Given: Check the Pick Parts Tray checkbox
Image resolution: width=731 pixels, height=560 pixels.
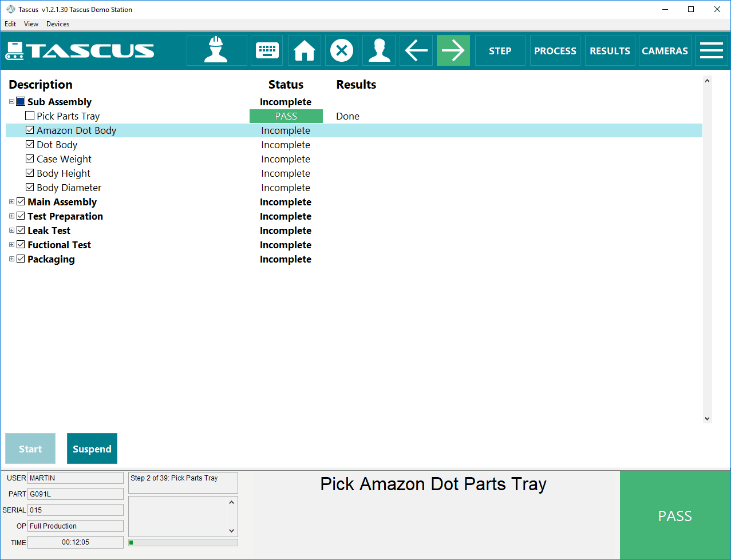Looking at the screenshot, I should point(30,116).
